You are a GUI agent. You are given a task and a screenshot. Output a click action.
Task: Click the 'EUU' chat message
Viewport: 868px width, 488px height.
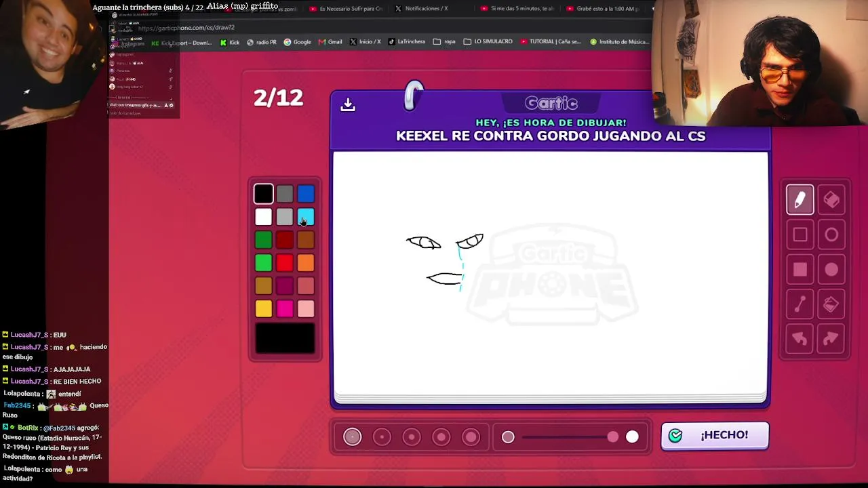(60, 335)
